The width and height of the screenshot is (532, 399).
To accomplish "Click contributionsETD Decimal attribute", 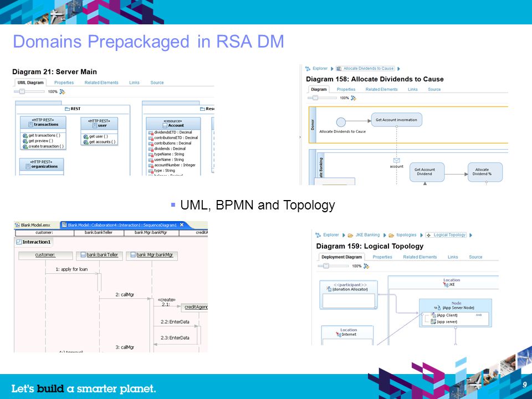I will 173,138.
